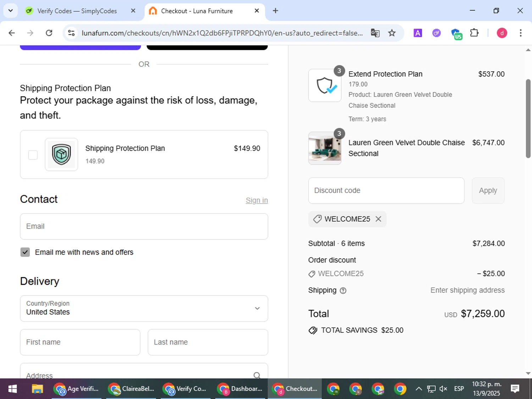
Task: Switch to ClaireaBel... taskbar window
Action: [x=131, y=389]
